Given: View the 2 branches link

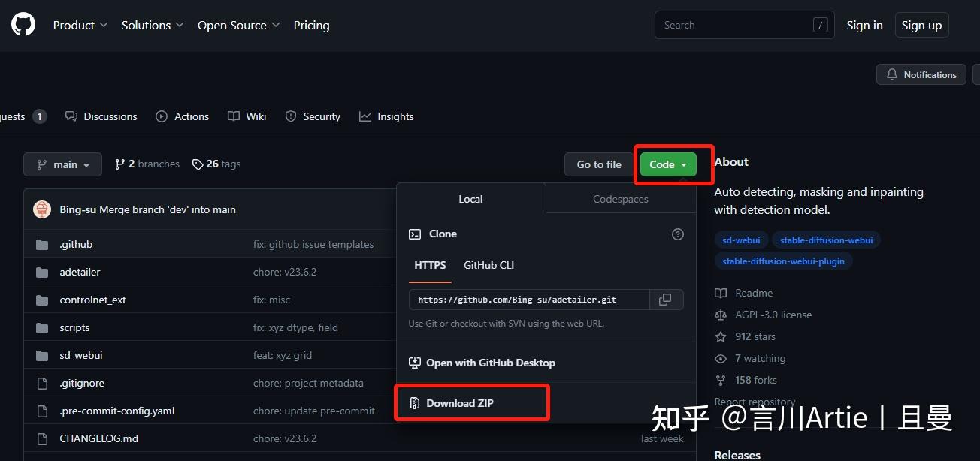Looking at the screenshot, I should 147,164.
